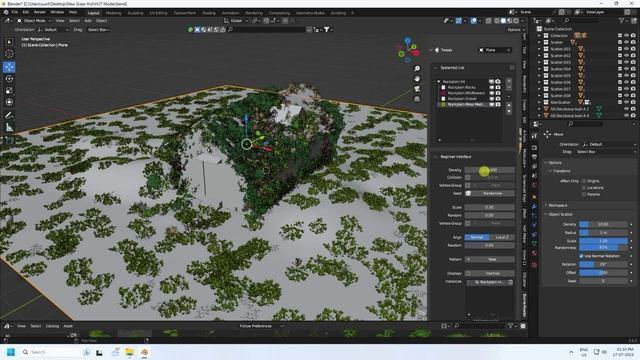
Task: Hide Geo-Scatter collection with eye icon
Action: (627, 102)
